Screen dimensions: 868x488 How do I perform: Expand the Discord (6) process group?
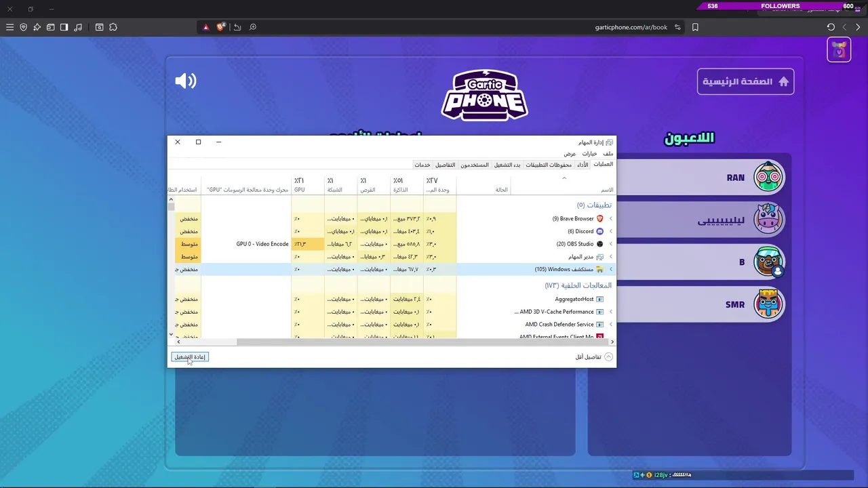[611, 231]
